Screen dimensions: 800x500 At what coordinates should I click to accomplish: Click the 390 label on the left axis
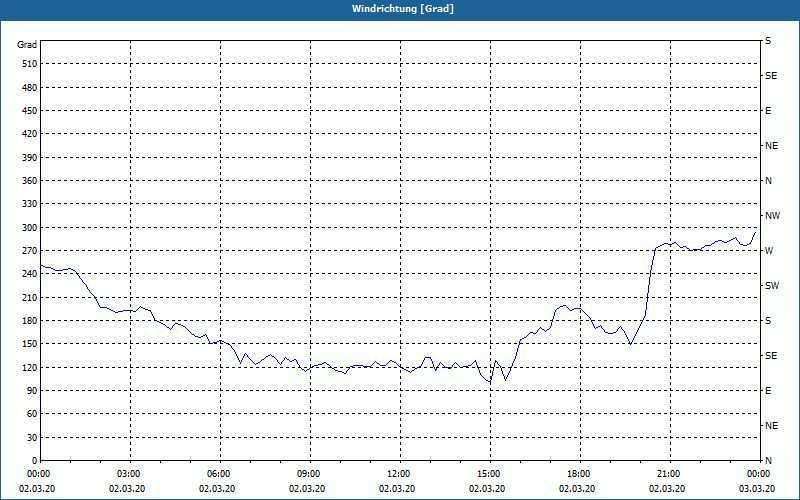coord(30,158)
